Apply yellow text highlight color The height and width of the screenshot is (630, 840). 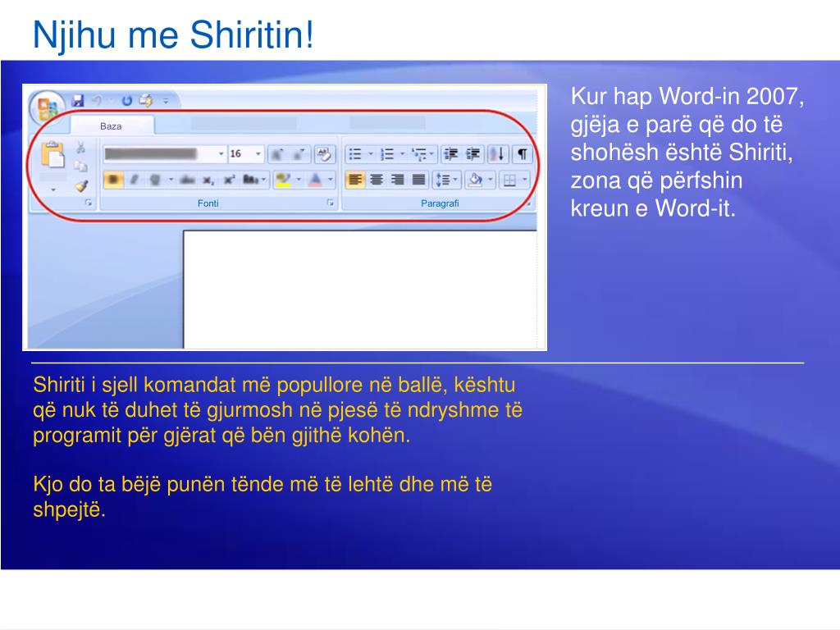click(283, 180)
